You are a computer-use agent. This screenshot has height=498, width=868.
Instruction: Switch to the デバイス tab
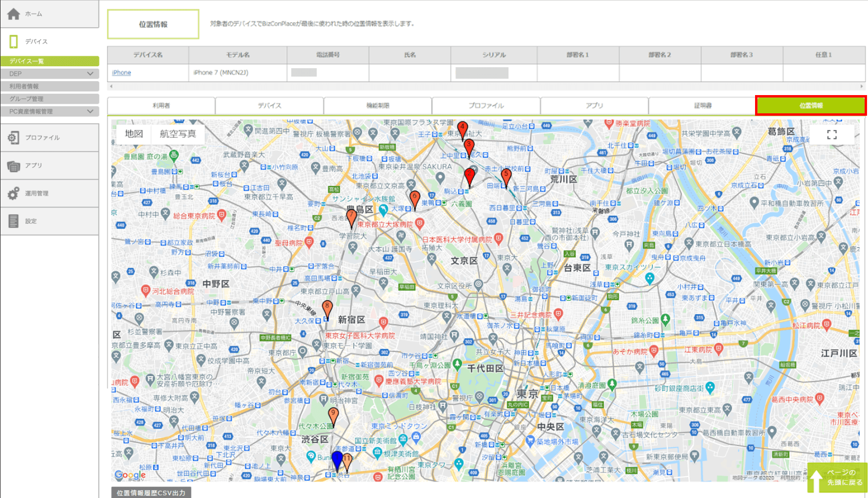(x=270, y=106)
